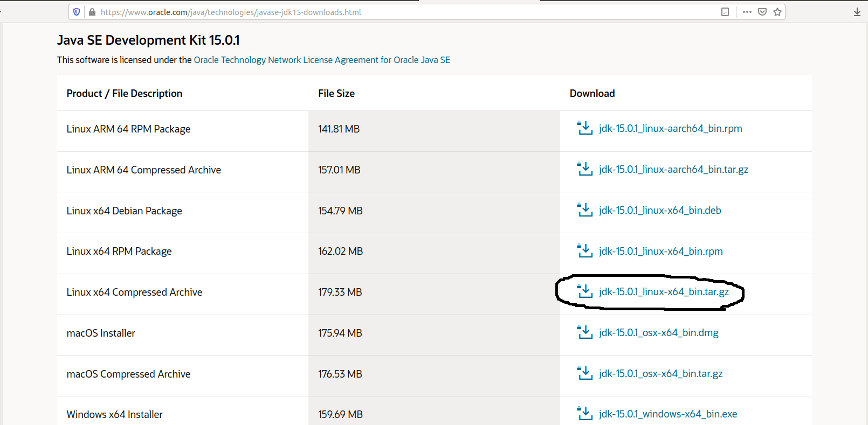The width and height of the screenshot is (868, 425).
Task: Bookmark this page with the star icon
Action: [x=777, y=12]
